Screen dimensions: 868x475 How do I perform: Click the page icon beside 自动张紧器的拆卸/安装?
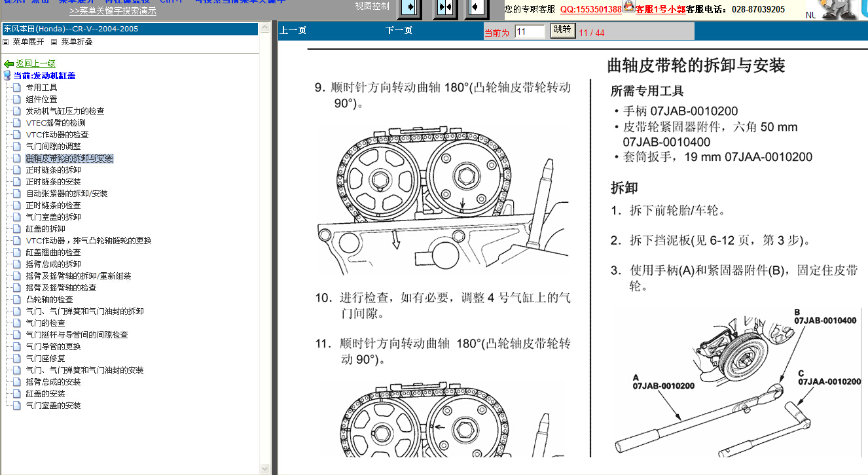17,194
